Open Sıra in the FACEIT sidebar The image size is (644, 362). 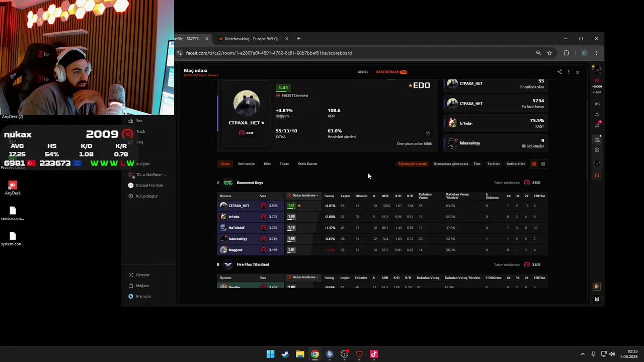point(139,121)
